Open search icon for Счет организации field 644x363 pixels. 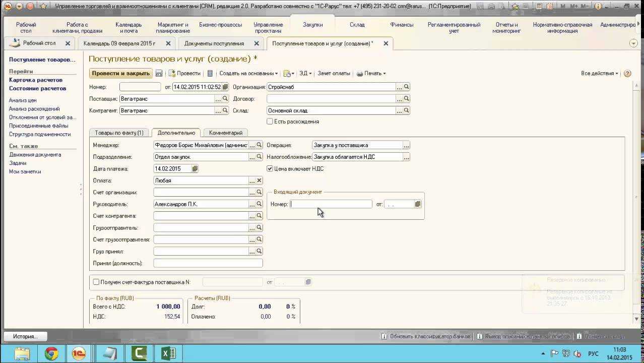[260, 192]
